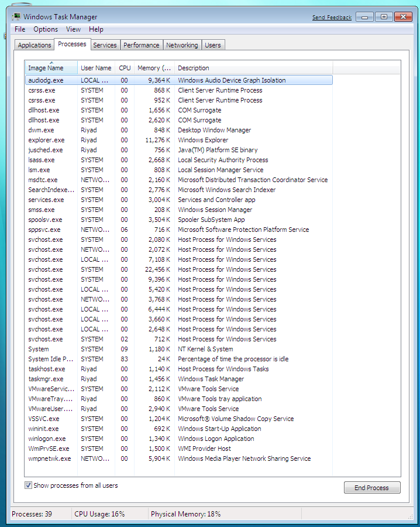Open the Networking tab
Image resolution: width=420 pixels, height=527 pixels.
tap(182, 45)
